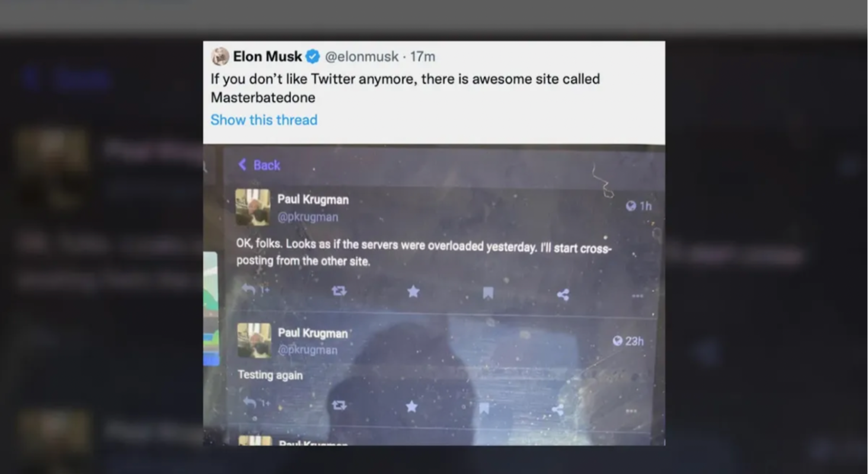Open more options on "Testing again" post
This screenshot has height=474, width=868.
coord(631,411)
